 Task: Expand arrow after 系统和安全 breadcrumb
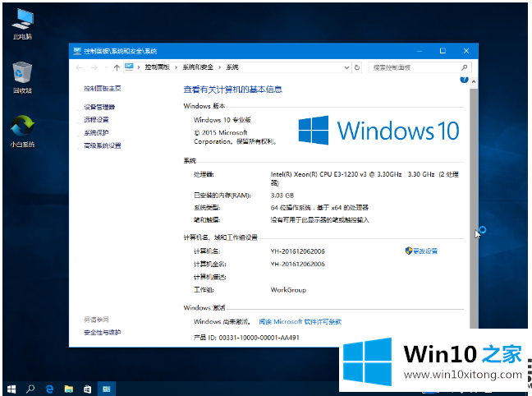point(220,67)
